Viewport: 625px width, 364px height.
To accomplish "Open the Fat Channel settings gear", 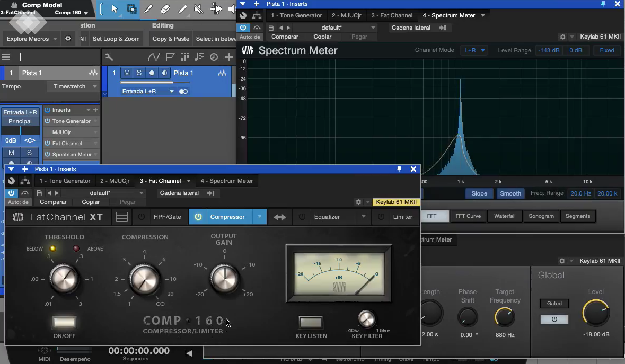I will pos(358,202).
